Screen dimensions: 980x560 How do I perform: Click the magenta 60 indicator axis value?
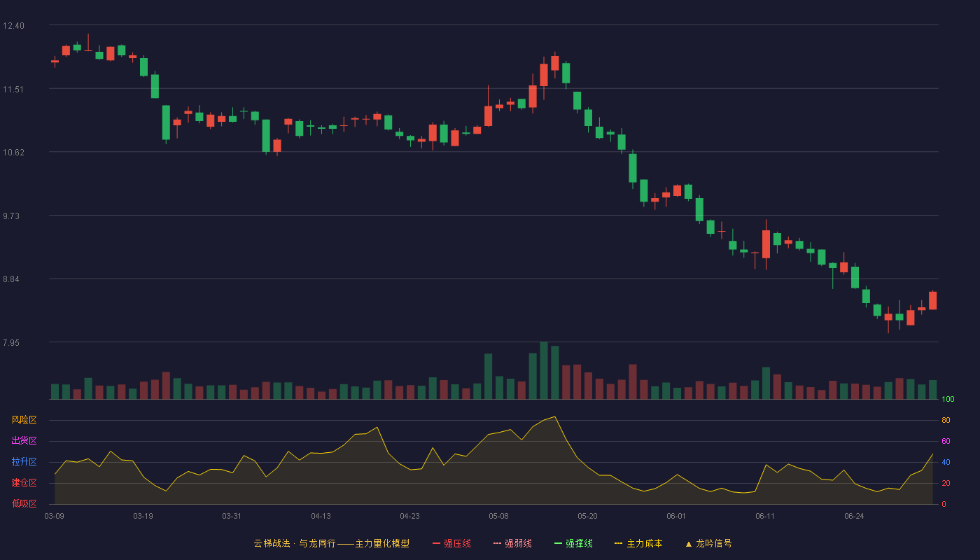coord(946,441)
